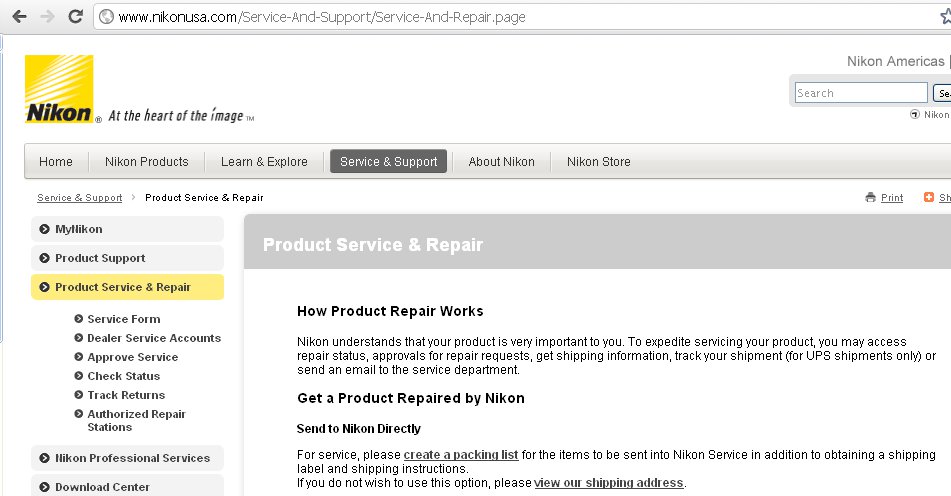Open the Check Status sub-link
Image resolution: width=951 pixels, height=496 pixels.
click(x=124, y=376)
